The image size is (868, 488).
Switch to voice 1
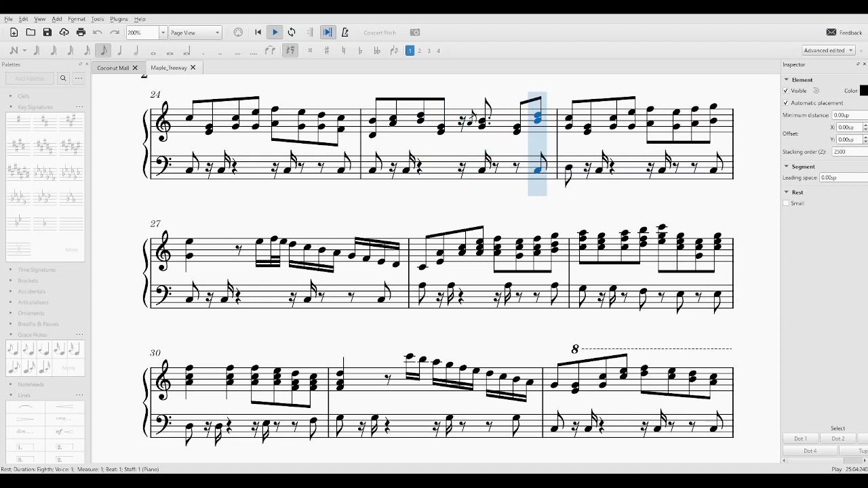[x=410, y=51]
